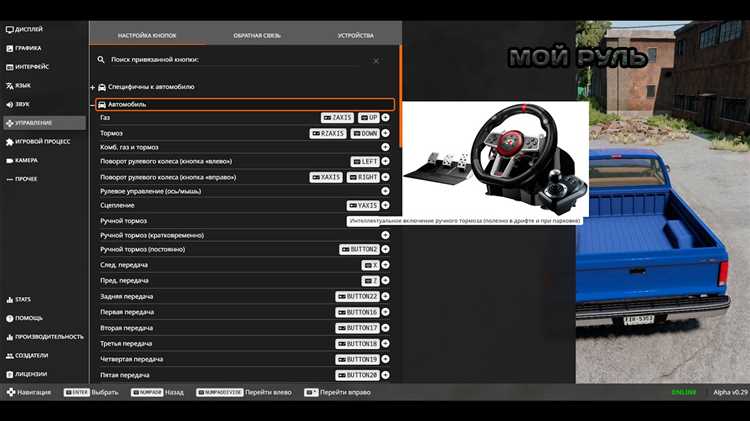Select the УПРАВЛЕНИЕ sidebar item
Image resolution: width=750 pixels, height=421 pixels.
44,123
